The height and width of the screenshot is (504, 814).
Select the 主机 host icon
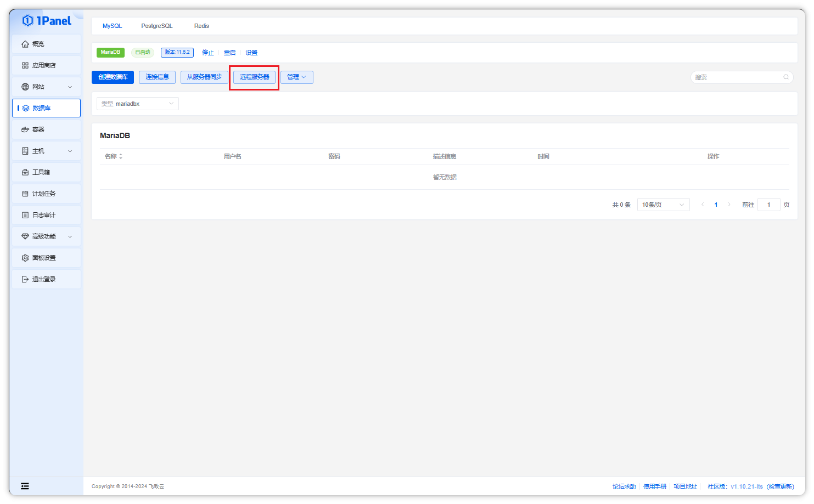click(x=25, y=151)
